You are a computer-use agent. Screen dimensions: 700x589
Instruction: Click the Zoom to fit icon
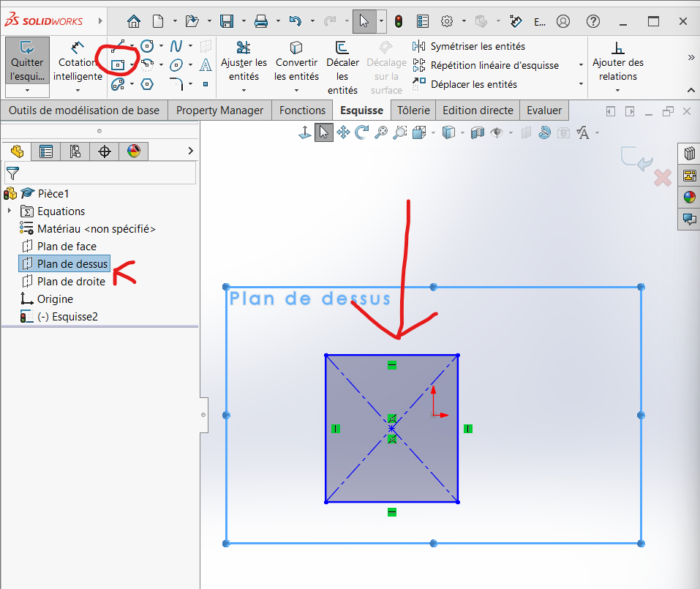tap(381, 132)
